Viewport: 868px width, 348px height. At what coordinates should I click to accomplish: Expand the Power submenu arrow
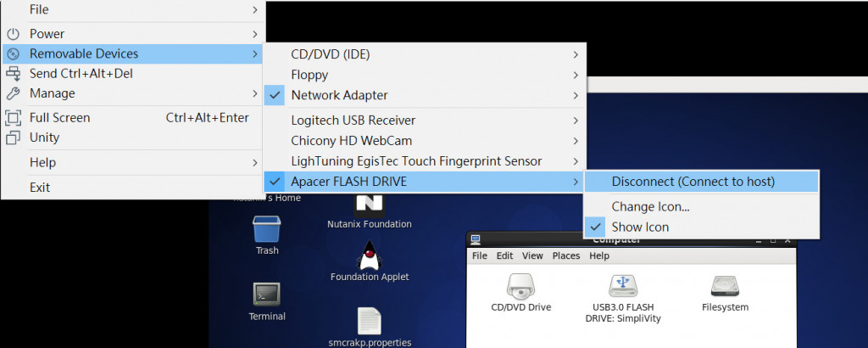254,34
